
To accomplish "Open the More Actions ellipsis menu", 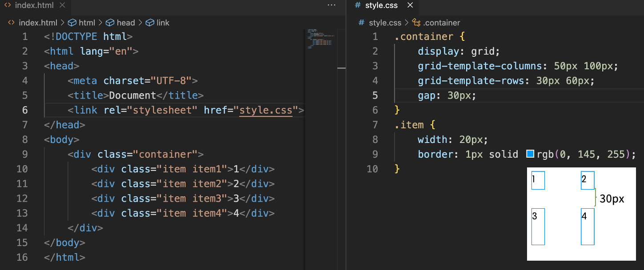I will pyautogui.click(x=331, y=5).
